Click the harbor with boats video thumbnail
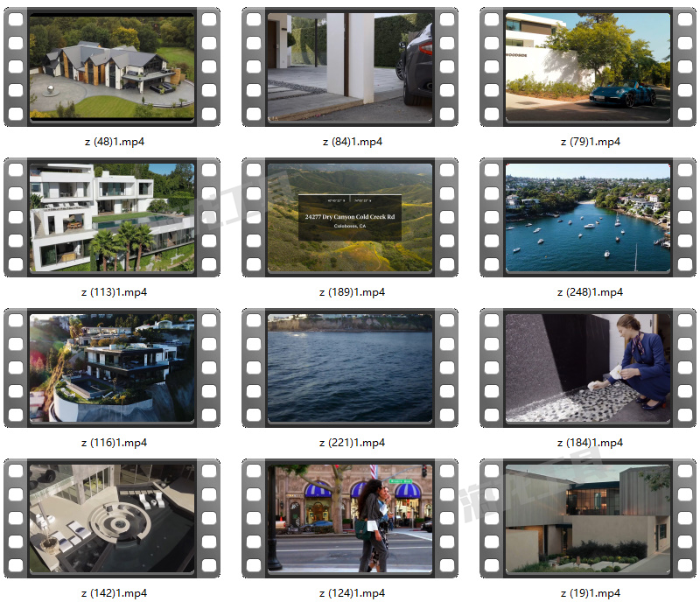Image resolution: width=700 pixels, height=609 pixels. (588, 218)
